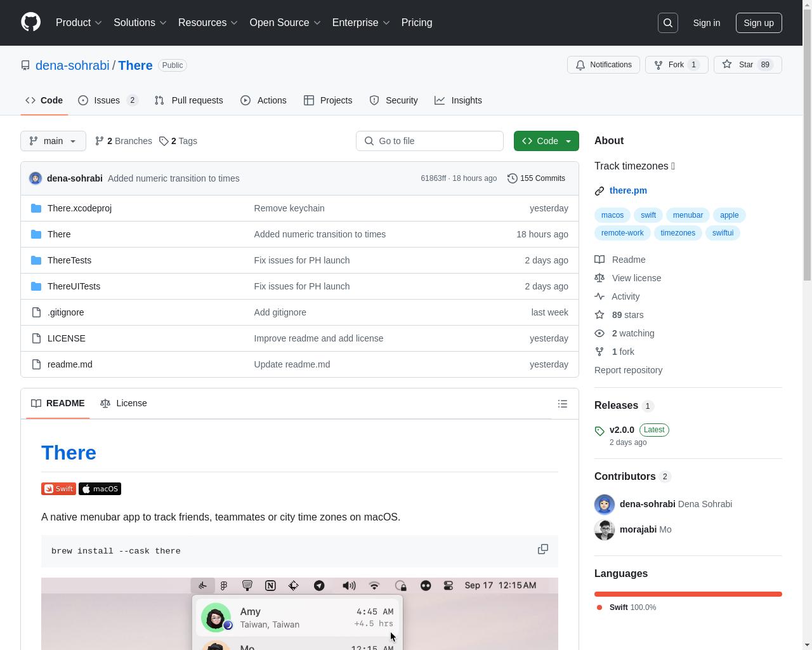This screenshot has width=812, height=650.
Task: Copy the brew install command
Action: 543,549
